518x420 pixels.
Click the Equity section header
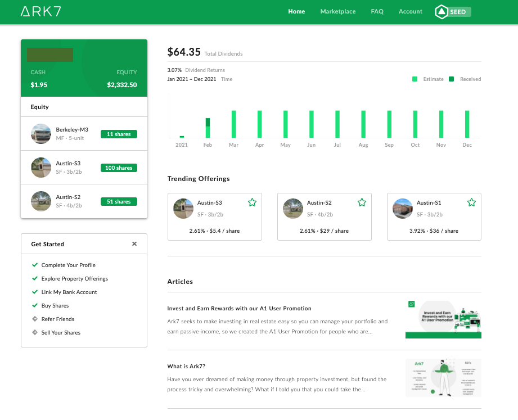tap(39, 107)
